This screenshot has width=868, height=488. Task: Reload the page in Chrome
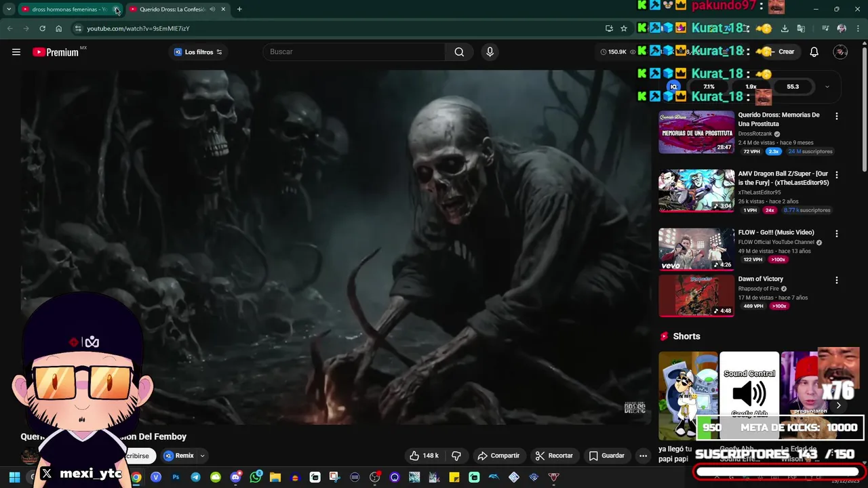pos(42,28)
